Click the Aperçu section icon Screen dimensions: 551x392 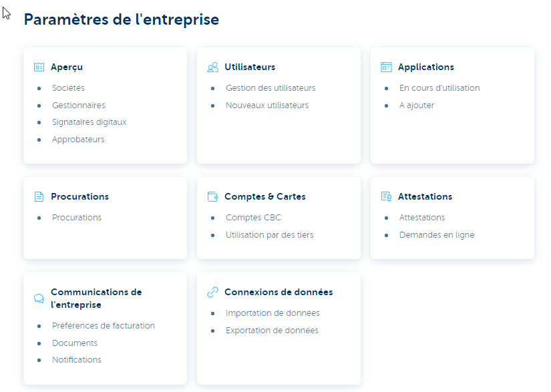[x=39, y=67]
